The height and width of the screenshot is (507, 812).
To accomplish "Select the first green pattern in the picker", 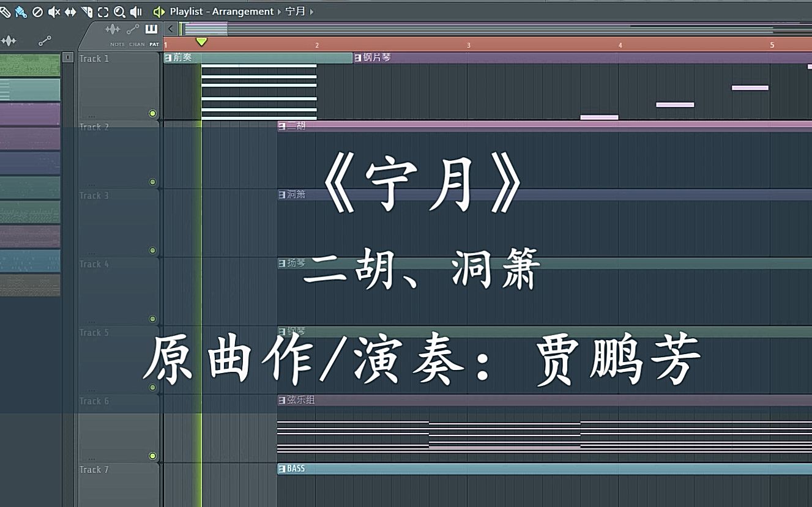I will click(30, 65).
